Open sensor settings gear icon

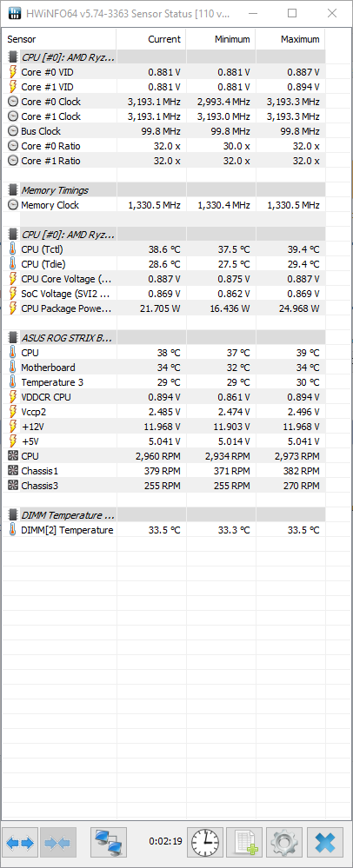[x=284, y=843]
